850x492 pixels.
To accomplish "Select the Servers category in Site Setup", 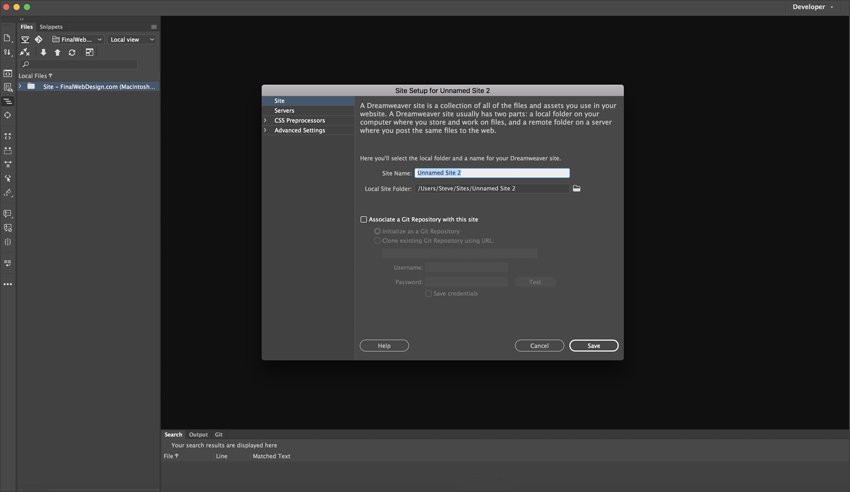I will pyautogui.click(x=284, y=111).
